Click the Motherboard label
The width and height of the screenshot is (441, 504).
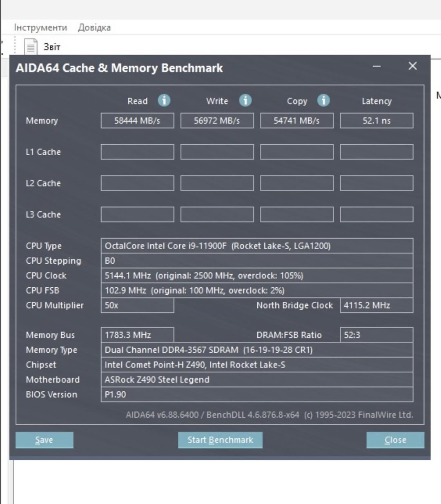pos(53,380)
